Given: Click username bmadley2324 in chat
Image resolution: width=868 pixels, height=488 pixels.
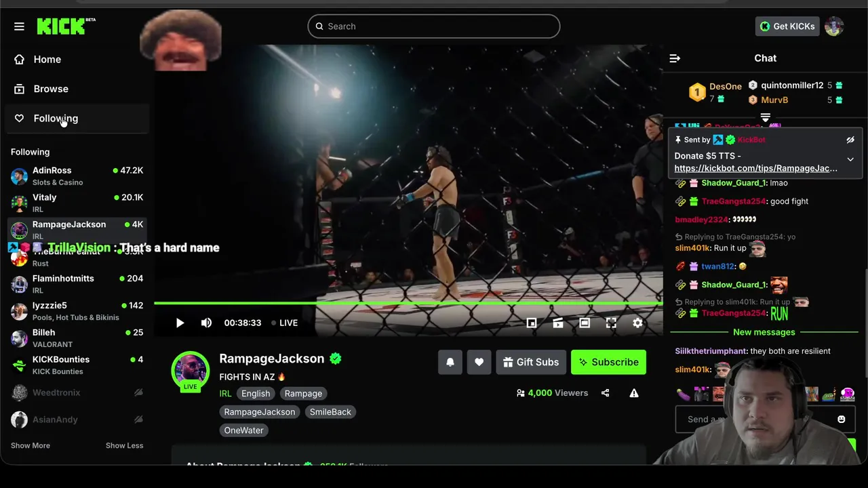Looking at the screenshot, I should (x=701, y=220).
